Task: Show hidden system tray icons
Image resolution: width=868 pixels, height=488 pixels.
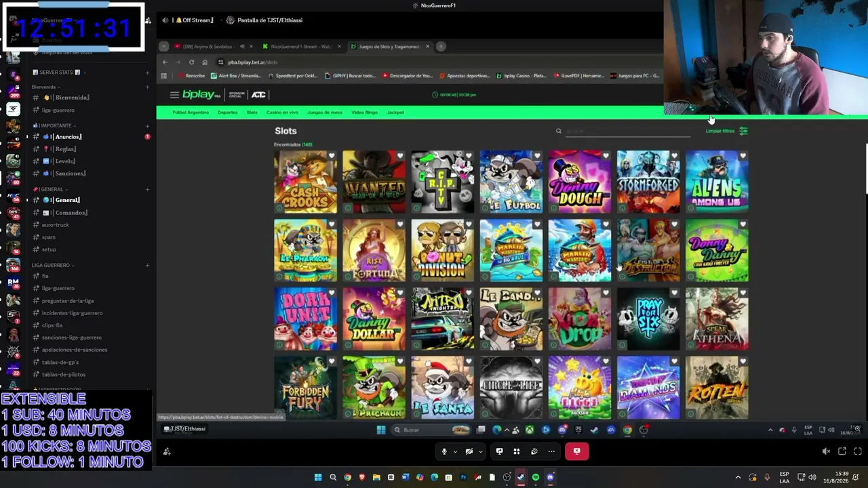Action: click(x=738, y=477)
